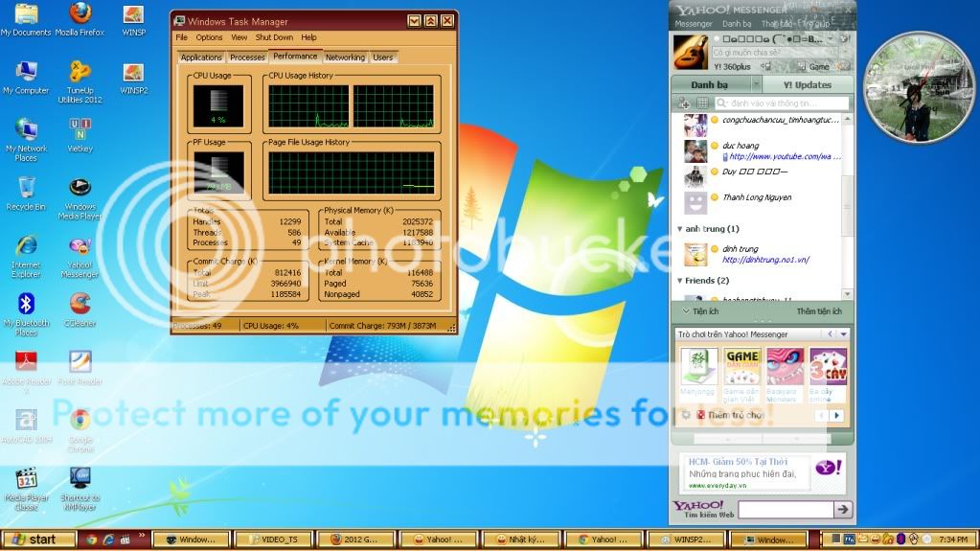This screenshot has width=980, height=551.
Task: Open the My Documents desktop folder
Action: (26, 19)
